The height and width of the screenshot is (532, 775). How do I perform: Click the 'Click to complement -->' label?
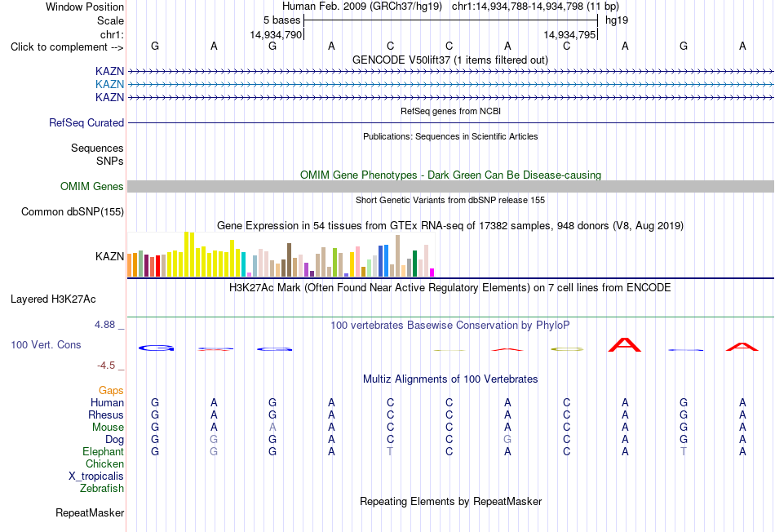click(x=67, y=47)
